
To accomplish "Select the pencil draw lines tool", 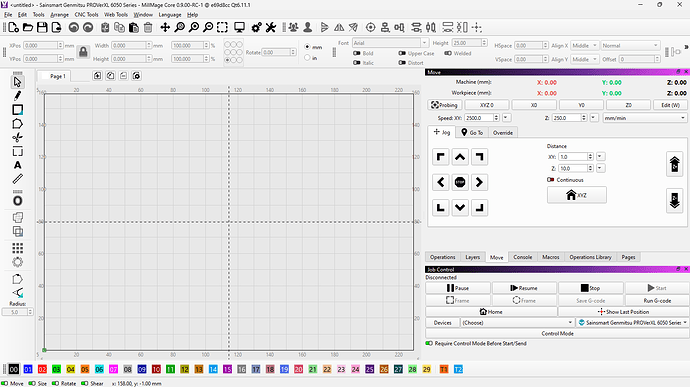I will (x=17, y=96).
